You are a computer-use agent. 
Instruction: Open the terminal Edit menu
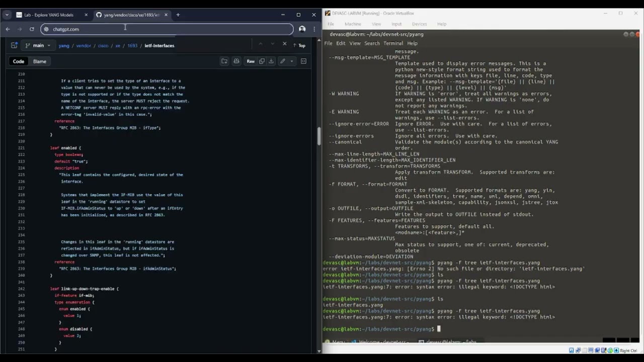point(341,43)
